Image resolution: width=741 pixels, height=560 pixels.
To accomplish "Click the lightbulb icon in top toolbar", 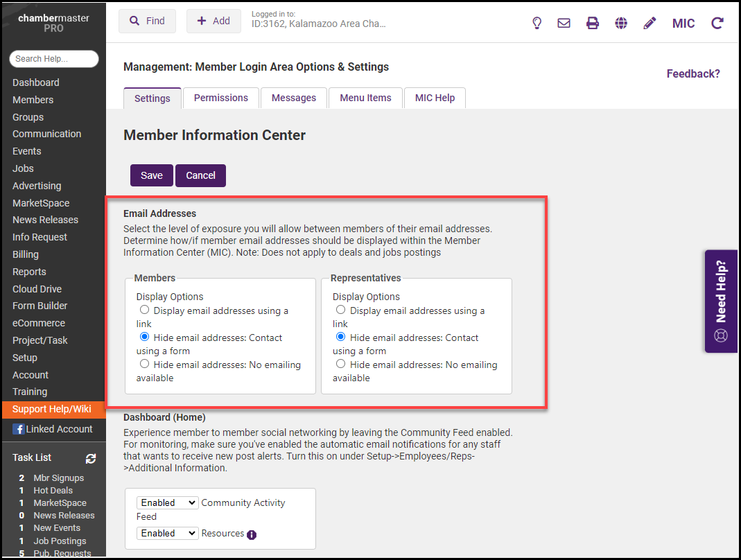I will click(x=537, y=23).
